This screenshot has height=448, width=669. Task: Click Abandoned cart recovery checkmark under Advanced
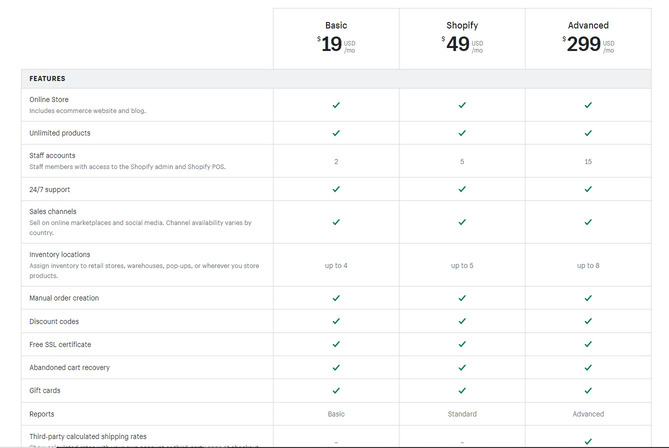click(x=588, y=367)
